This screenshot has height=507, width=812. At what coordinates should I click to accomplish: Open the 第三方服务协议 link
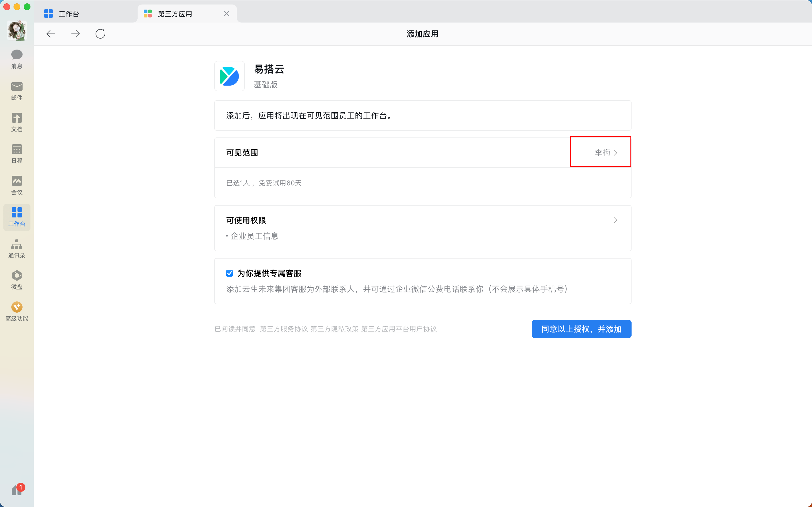coord(284,329)
